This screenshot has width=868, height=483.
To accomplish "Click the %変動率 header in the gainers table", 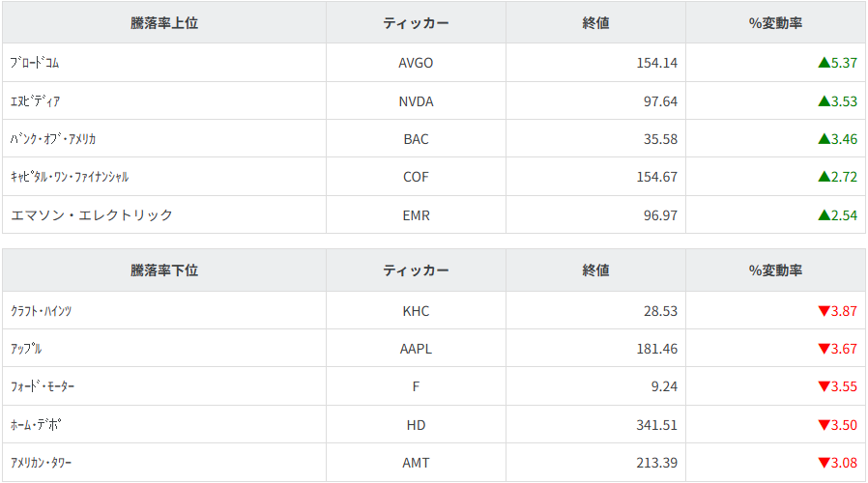I will tap(775, 23).
